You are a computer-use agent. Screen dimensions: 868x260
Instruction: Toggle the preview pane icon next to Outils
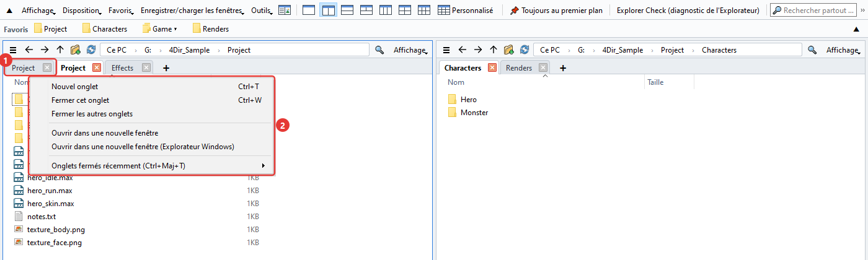pos(285,10)
